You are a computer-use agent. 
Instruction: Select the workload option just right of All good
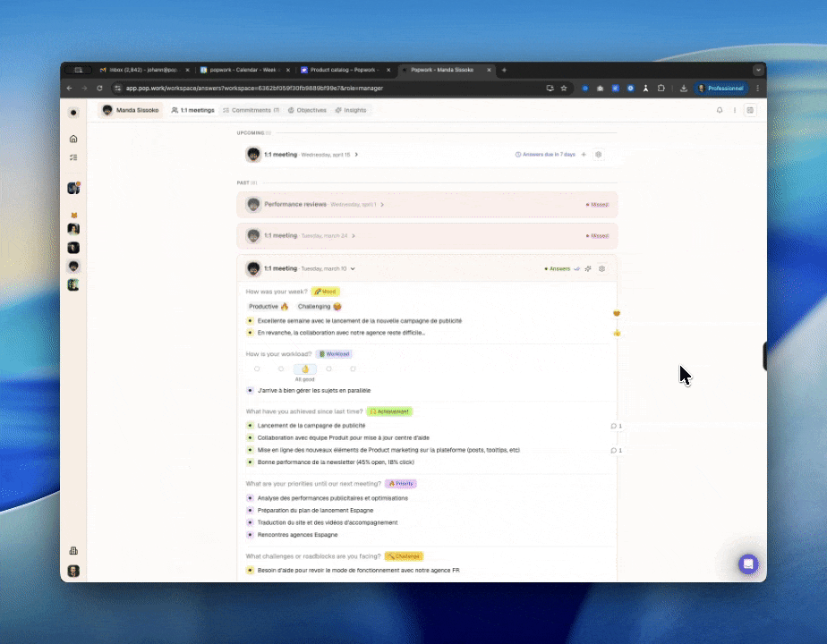click(x=328, y=369)
